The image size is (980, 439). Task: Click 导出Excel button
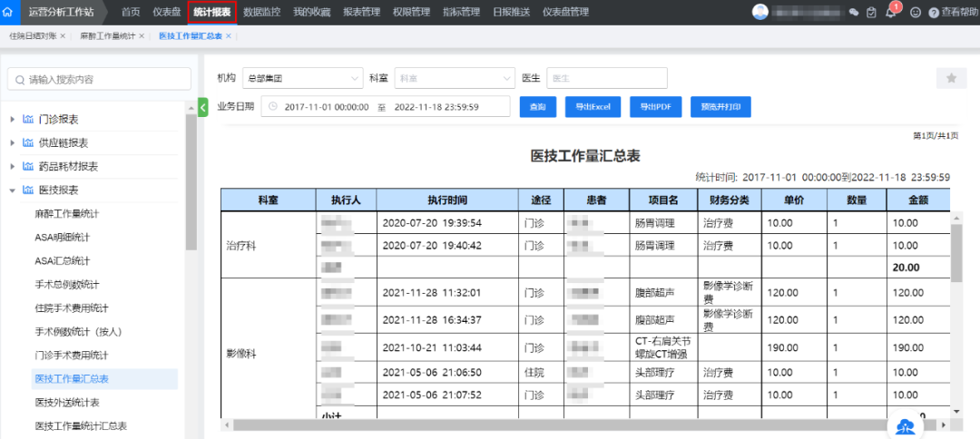pos(593,107)
